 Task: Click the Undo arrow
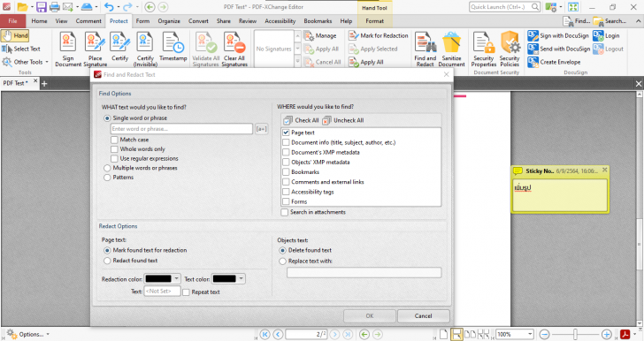coord(109,7)
